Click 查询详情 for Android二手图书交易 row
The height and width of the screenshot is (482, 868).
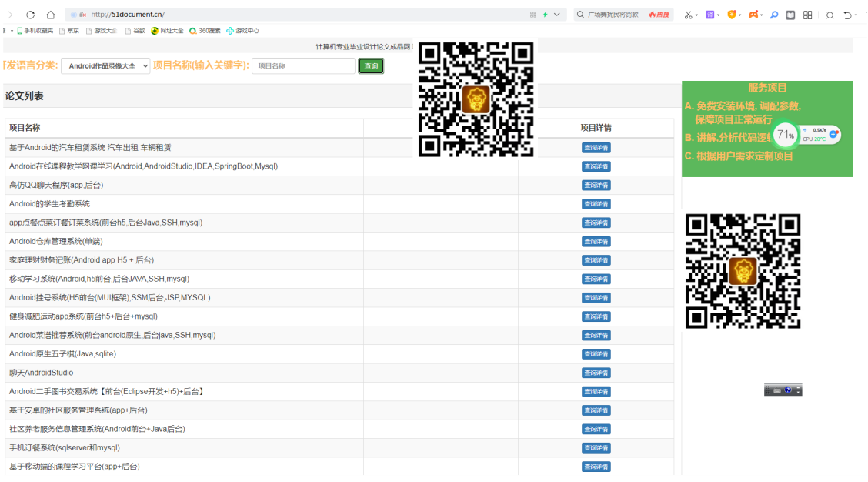(x=596, y=392)
